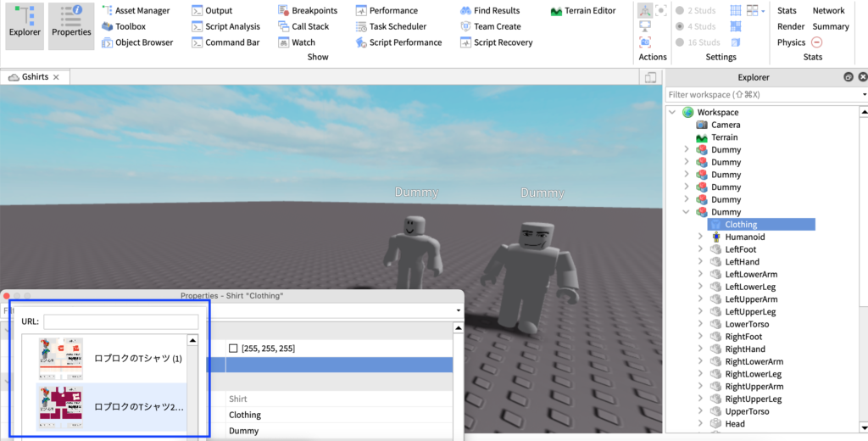Toggle Render stats display
Screen dimensions: 868x441
[x=791, y=26]
